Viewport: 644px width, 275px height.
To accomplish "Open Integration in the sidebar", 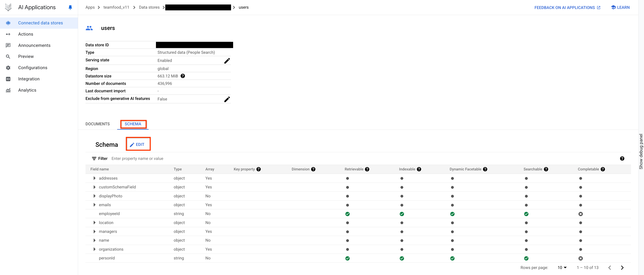I will point(39,79).
